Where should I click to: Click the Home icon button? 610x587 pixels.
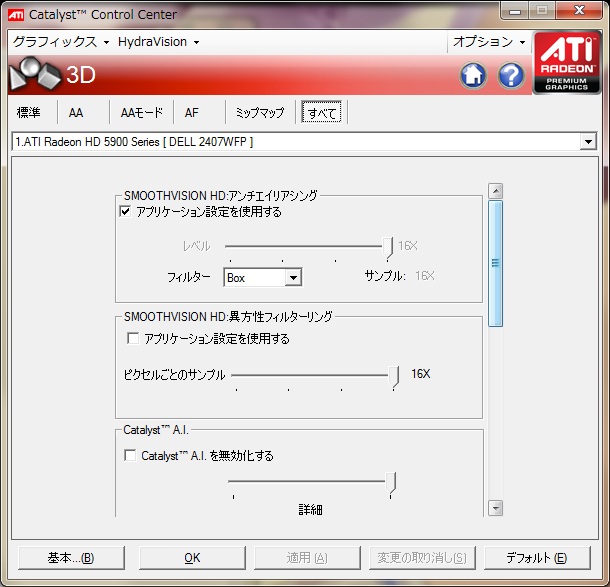(473, 75)
